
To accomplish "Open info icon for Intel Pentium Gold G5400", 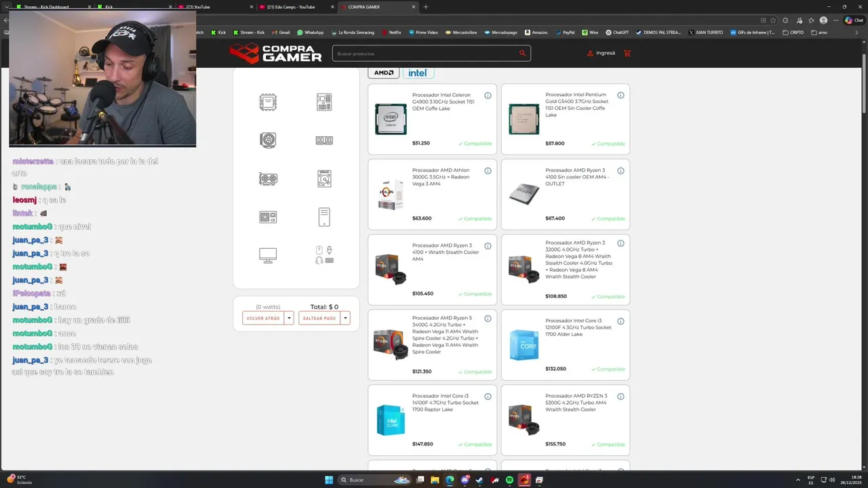I will 620,96.
